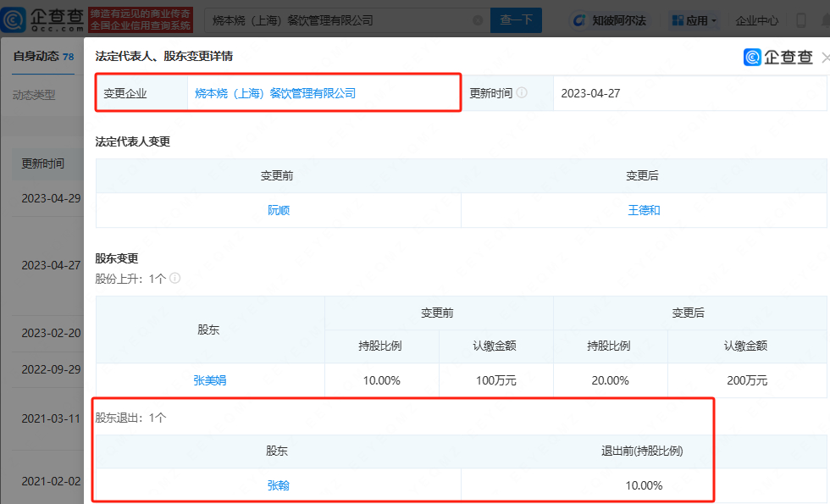
Task: Click the info icon beside 更新时间
Action: coord(522,92)
